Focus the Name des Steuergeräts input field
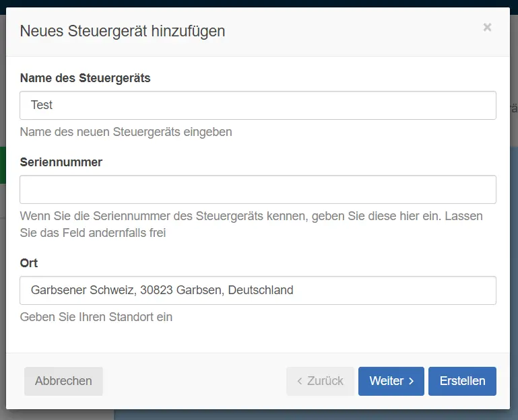 (258, 106)
